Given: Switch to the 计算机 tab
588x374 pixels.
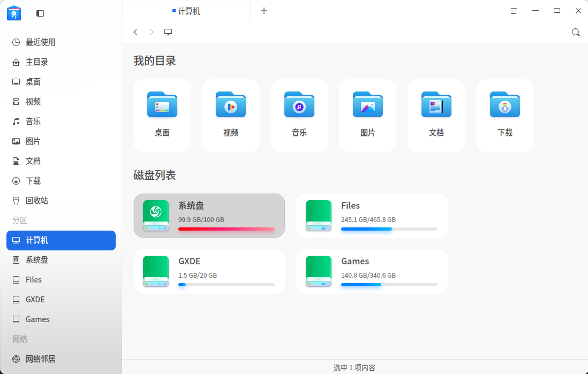Looking at the screenshot, I should coord(186,11).
